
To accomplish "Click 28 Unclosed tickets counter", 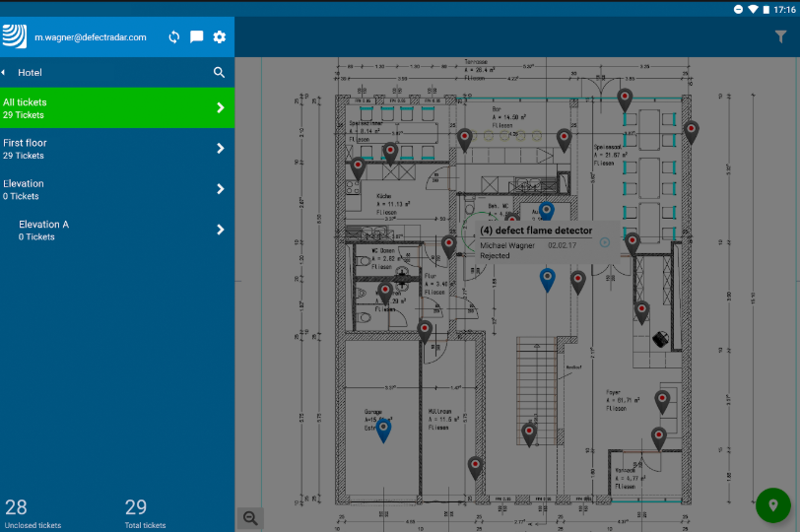I will tap(33, 513).
